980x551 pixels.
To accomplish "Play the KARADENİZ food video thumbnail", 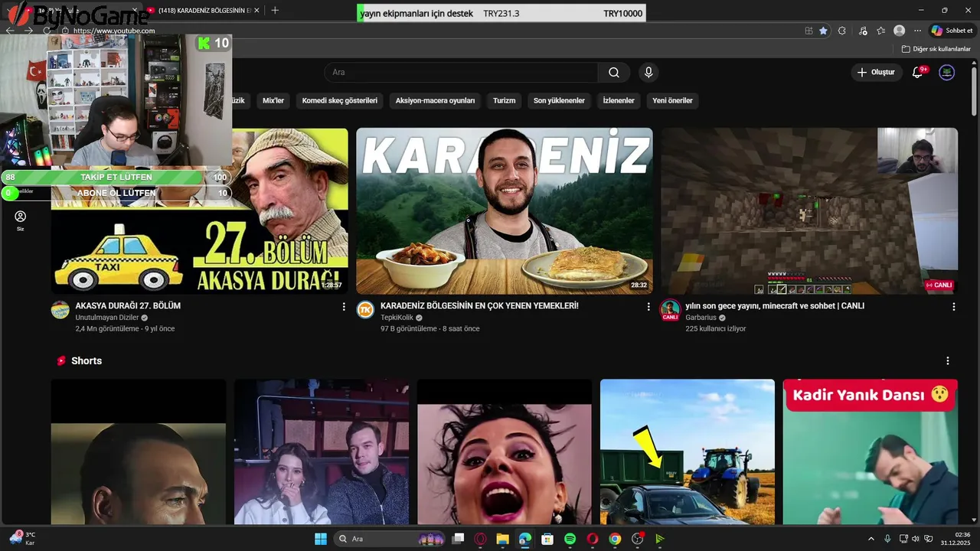I will [505, 210].
